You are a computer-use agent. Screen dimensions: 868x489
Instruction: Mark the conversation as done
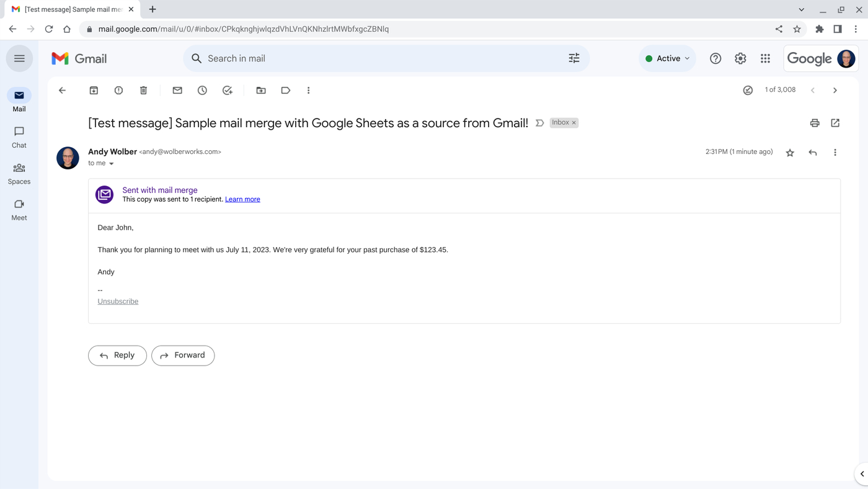748,90
